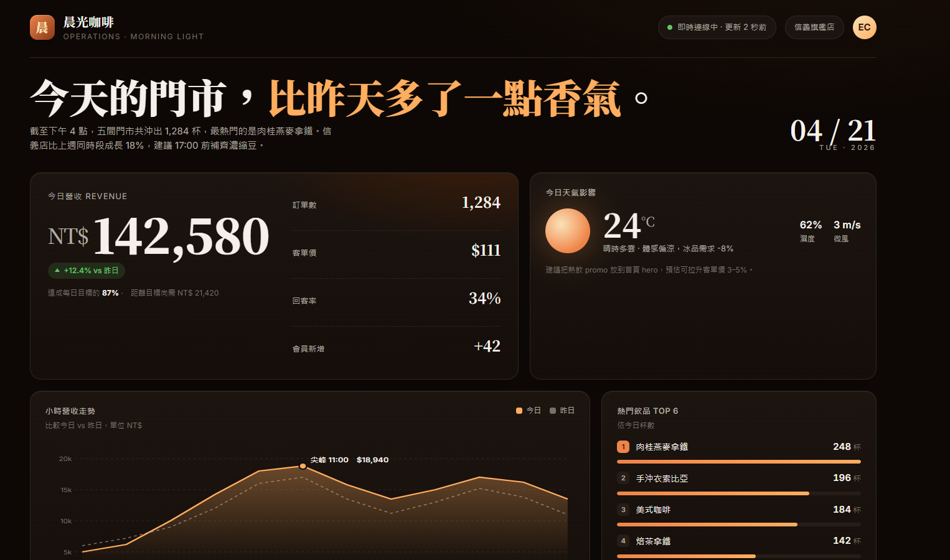Image resolution: width=950 pixels, height=560 pixels.
Task: Click the 晨 coffee shop logo icon
Action: pyautogui.click(x=42, y=27)
